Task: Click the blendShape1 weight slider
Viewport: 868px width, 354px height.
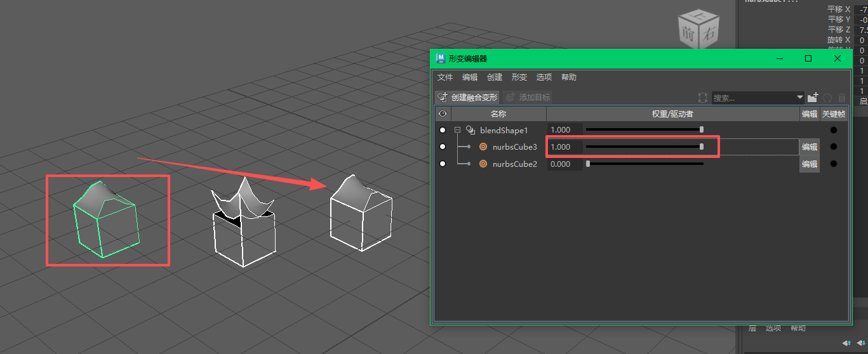Action: click(644, 129)
